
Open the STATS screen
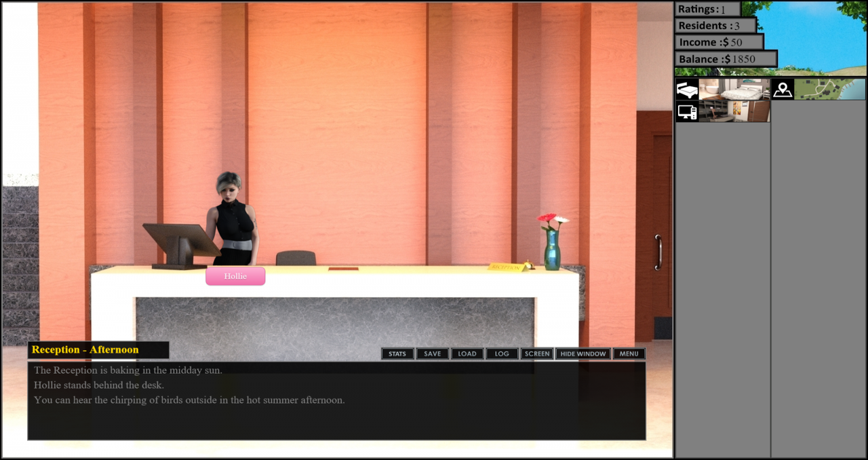point(397,353)
